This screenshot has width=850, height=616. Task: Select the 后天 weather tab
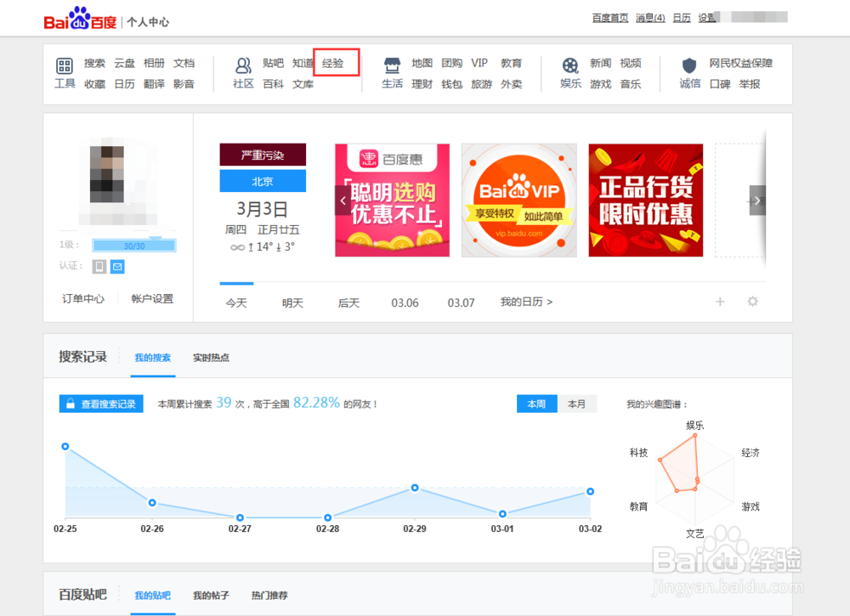[x=348, y=302]
